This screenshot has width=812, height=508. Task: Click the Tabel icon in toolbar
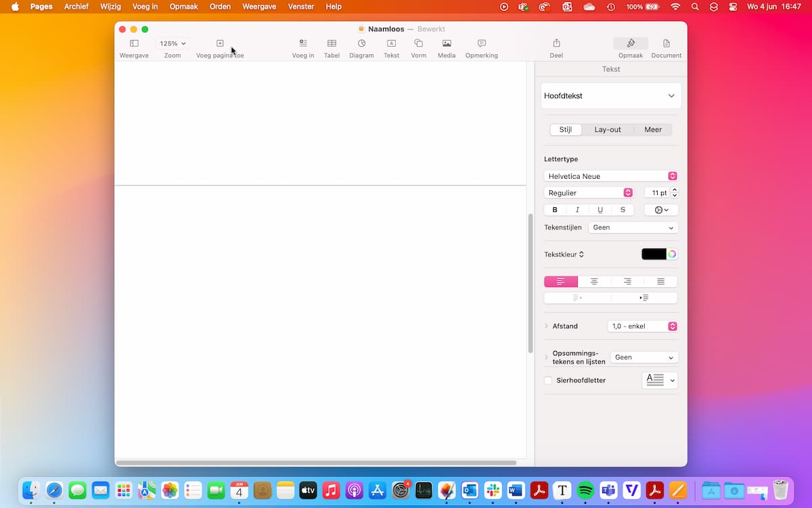[x=332, y=43]
